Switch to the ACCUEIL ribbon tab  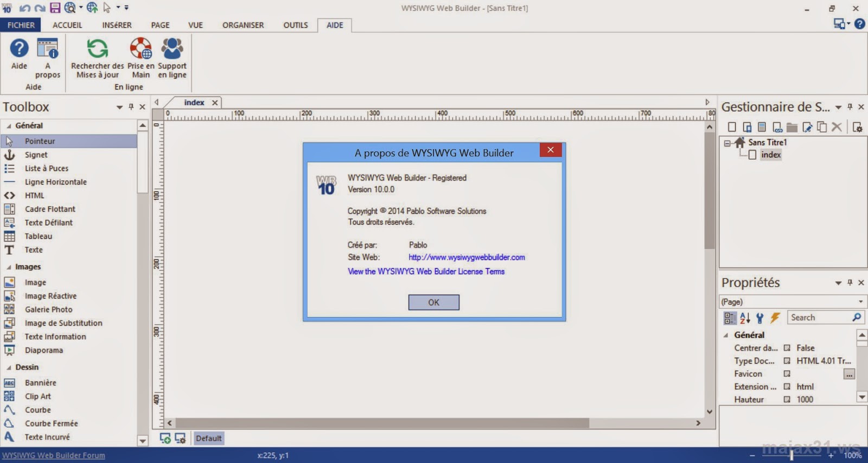(67, 25)
